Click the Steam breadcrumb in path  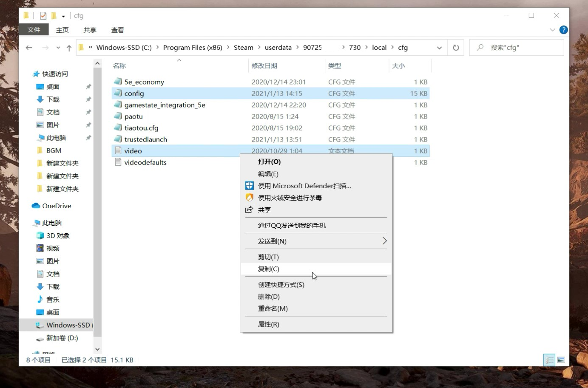pos(243,48)
